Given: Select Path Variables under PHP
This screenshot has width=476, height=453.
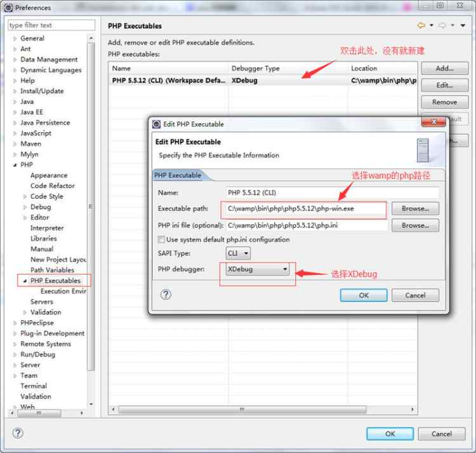Looking at the screenshot, I should tap(52, 270).
